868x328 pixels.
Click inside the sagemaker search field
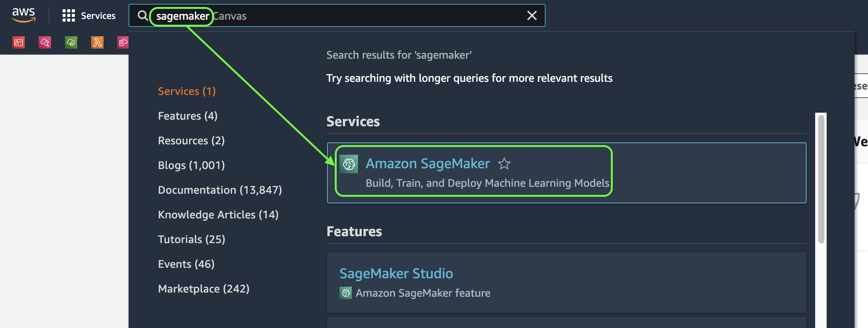(337, 16)
